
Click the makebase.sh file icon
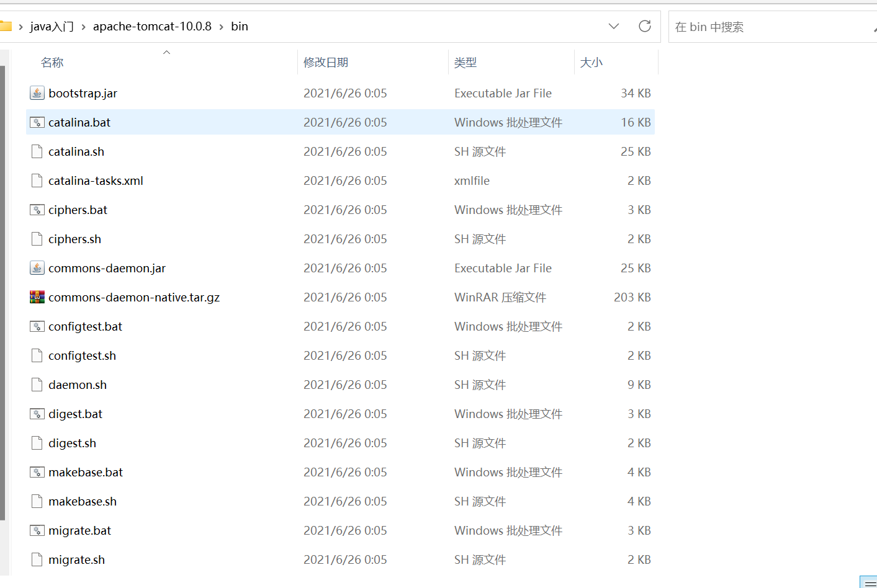pos(37,501)
